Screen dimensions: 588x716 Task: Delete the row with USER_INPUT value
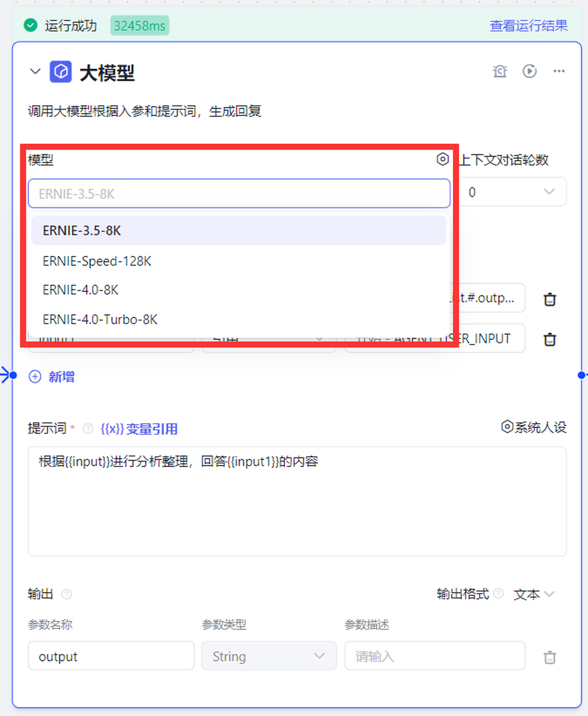[x=550, y=339]
